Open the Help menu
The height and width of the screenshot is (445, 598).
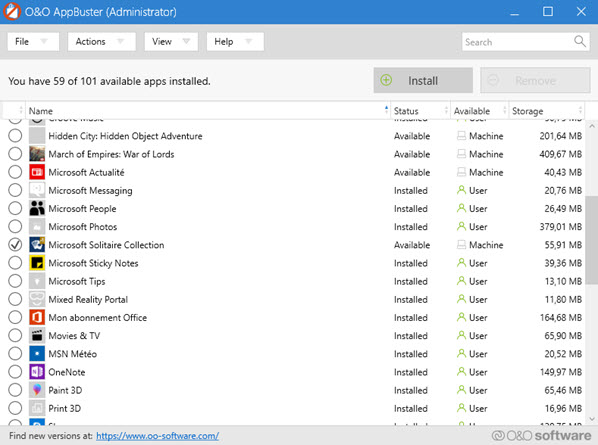(235, 42)
